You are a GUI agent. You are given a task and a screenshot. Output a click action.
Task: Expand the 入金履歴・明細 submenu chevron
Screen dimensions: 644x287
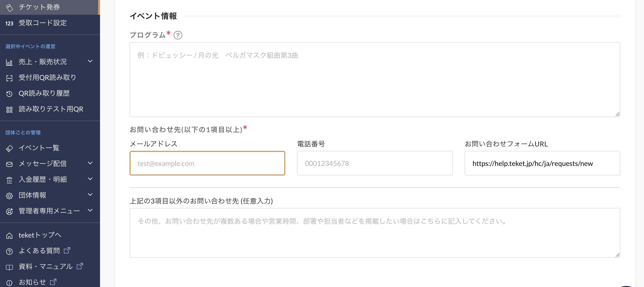click(90, 179)
